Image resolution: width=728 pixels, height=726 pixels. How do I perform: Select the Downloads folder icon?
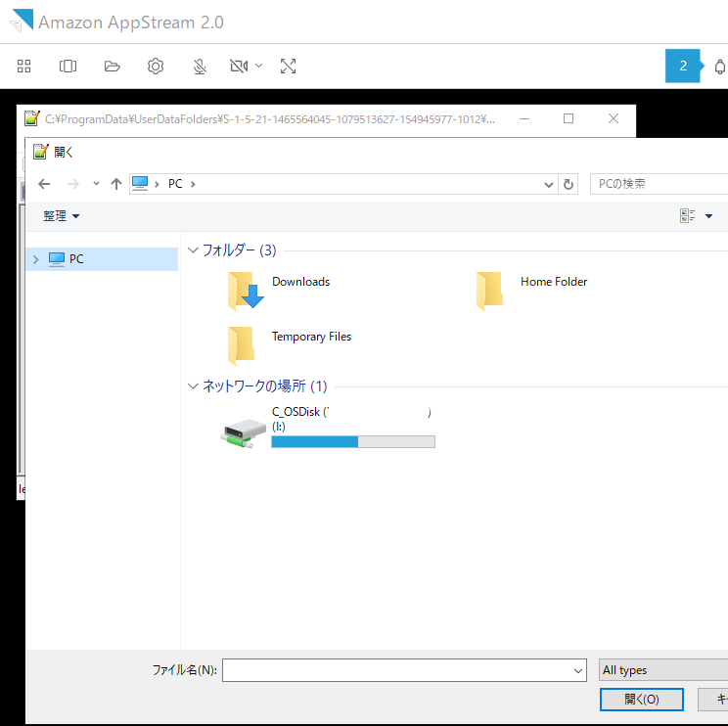point(246,291)
